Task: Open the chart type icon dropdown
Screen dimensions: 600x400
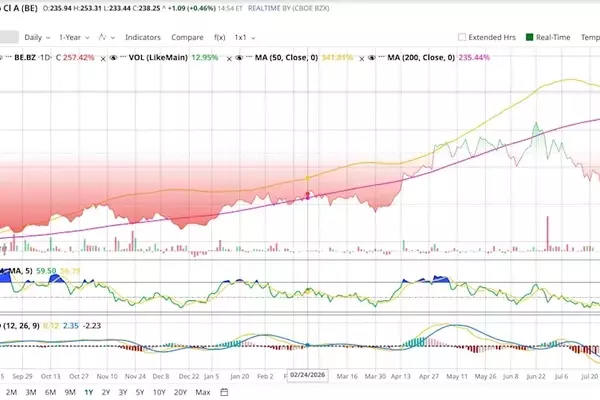Action: [106, 37]
